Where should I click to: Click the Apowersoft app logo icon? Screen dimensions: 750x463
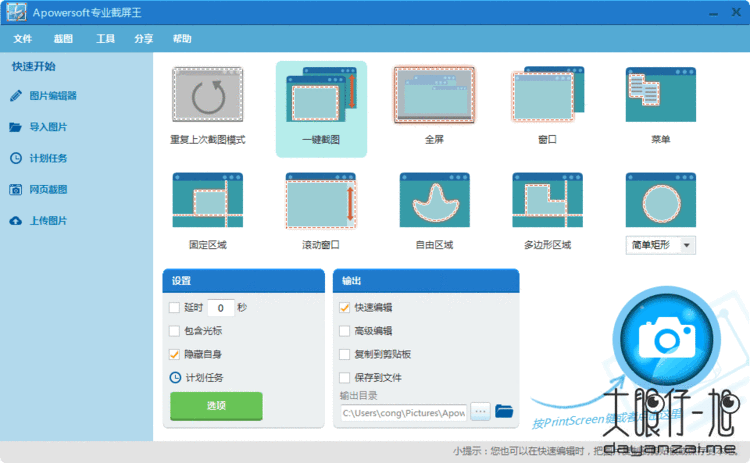click(x=16, y=12)
